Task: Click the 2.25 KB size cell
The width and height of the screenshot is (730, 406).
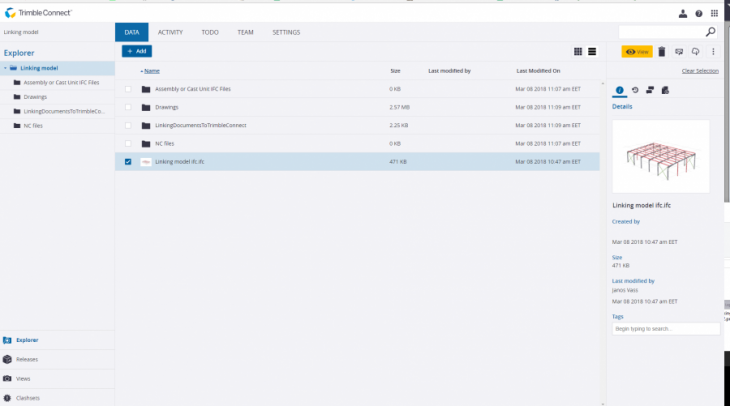Action: pyautogui.click(x=399, y=125)
